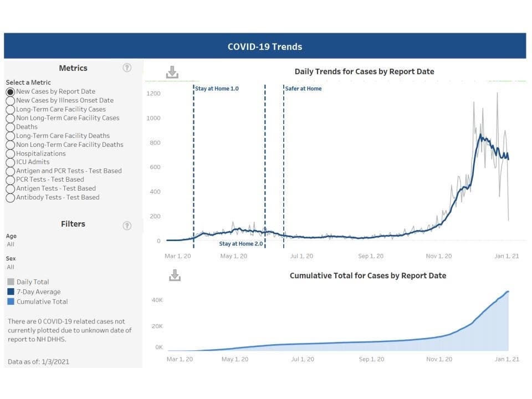The image size is (532, 399).
Task: Download the Daily Trends chart data
Action: [172, 72]
